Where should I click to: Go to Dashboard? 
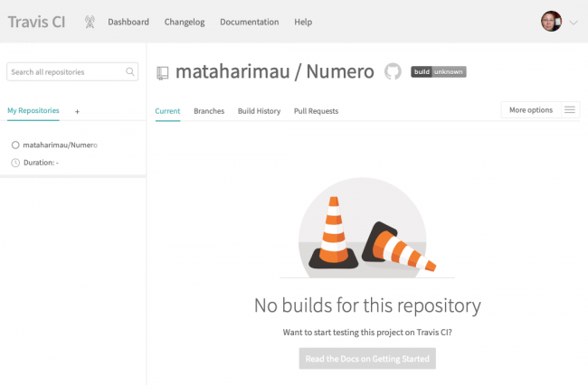point(128,22)
